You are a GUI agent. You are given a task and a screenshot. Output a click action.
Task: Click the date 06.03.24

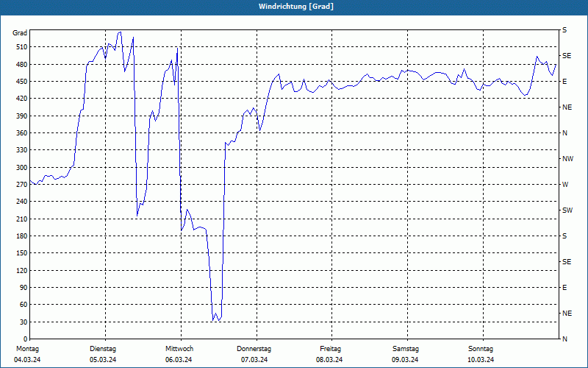pyautogui.click(x=179, y=360)
